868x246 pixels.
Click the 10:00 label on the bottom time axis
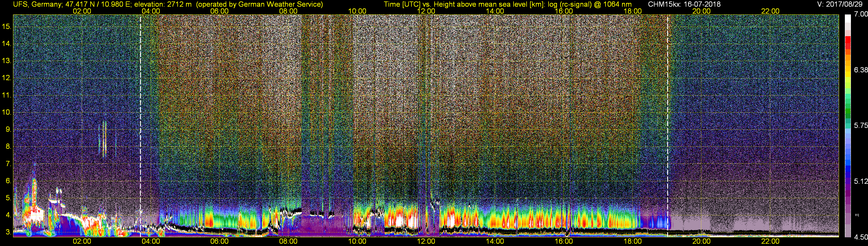(x=357, y=241)
